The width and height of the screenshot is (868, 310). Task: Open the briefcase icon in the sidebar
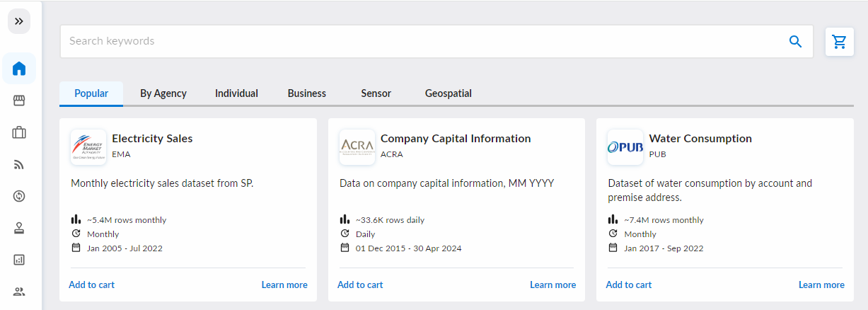tap(19, 132)
